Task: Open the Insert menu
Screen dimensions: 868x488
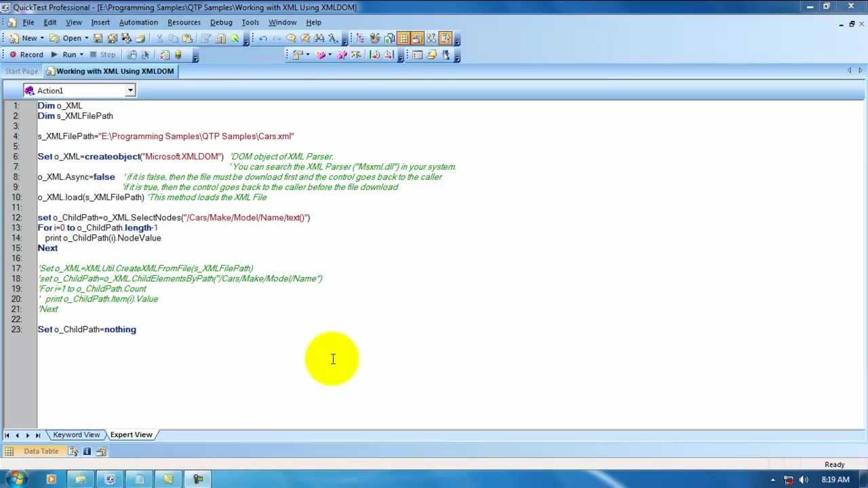Action: tap(100, 22)
